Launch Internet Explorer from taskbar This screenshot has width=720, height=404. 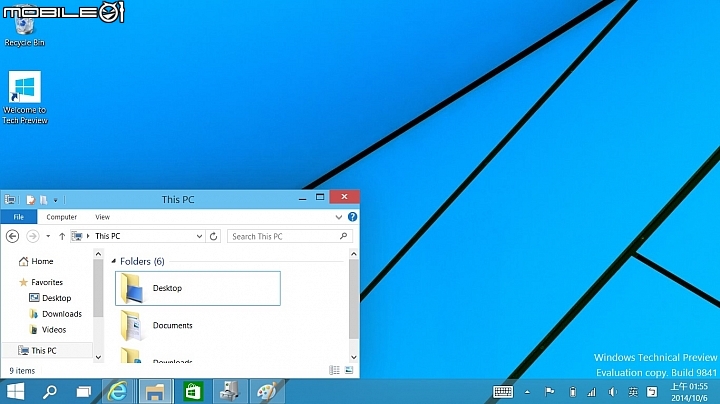[118, 392]
